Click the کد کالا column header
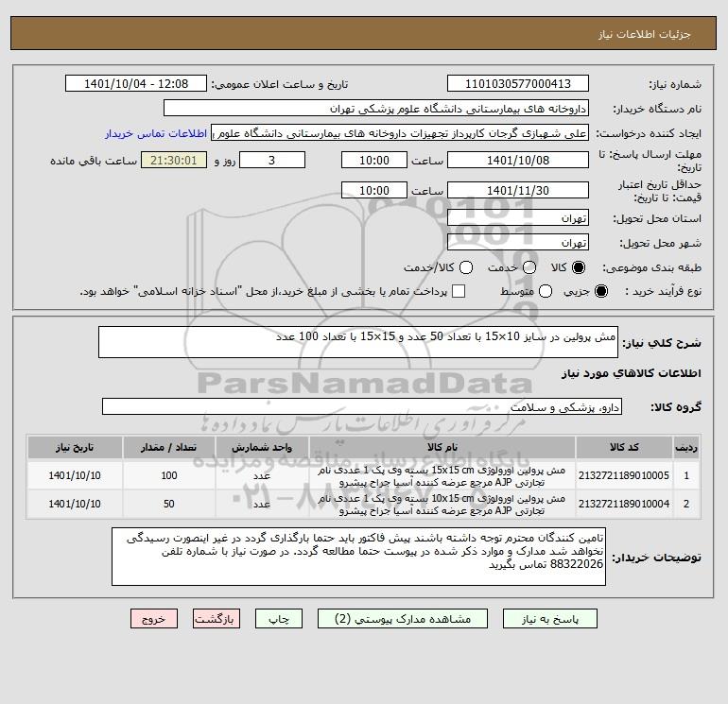The image size is (728, 704). 624,447
